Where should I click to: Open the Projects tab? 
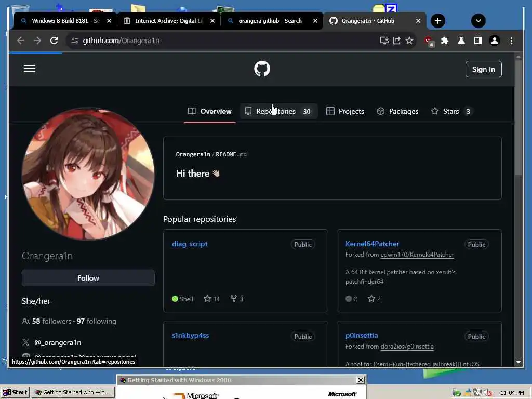pyautogui.click(x=345, y=111)
